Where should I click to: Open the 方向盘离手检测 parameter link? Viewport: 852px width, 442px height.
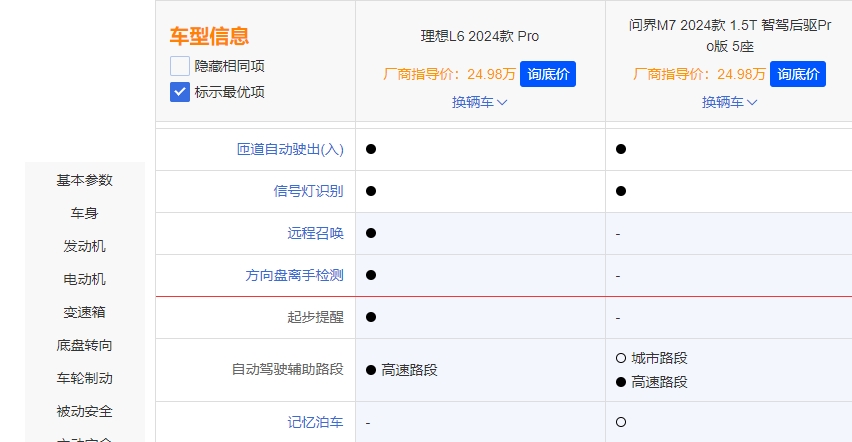[294, 275]
